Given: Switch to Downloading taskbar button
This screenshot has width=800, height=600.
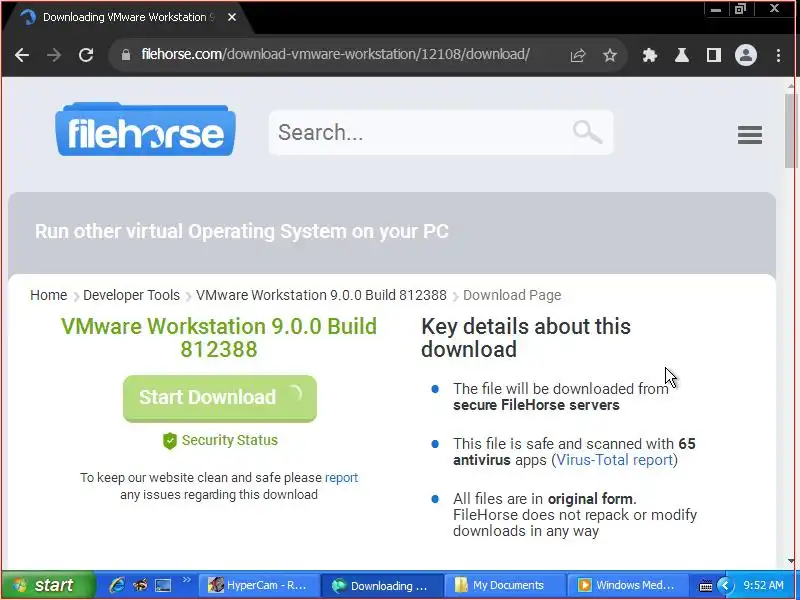Looking at the screenshot, I should 382,585.
